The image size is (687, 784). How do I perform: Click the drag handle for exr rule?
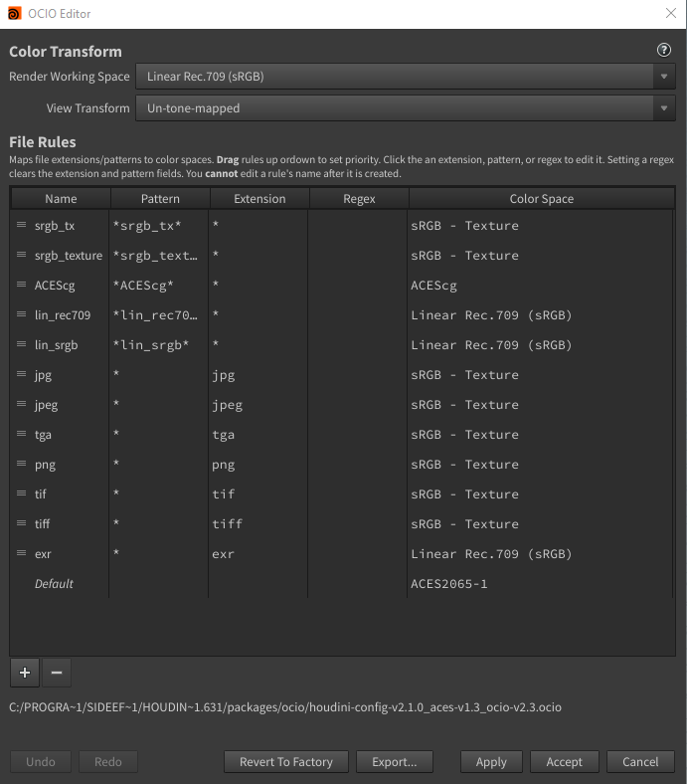point(22,553)
